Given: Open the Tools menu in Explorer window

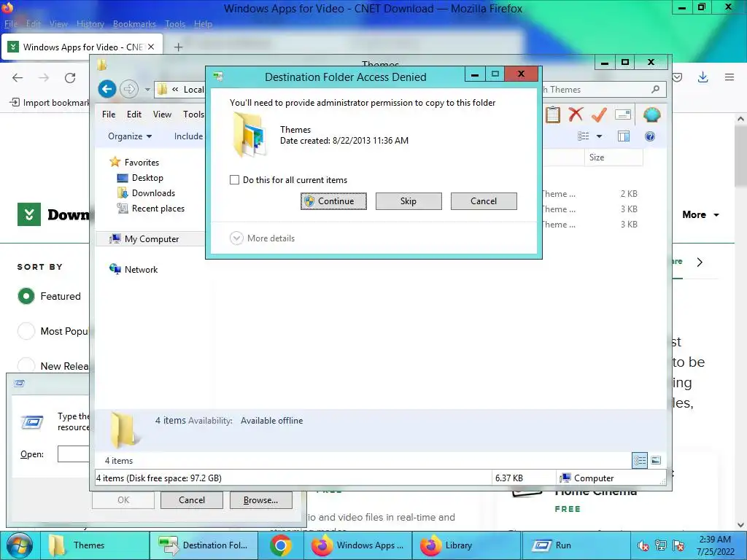Looking at the screenshot, I should tap(193, 114).
